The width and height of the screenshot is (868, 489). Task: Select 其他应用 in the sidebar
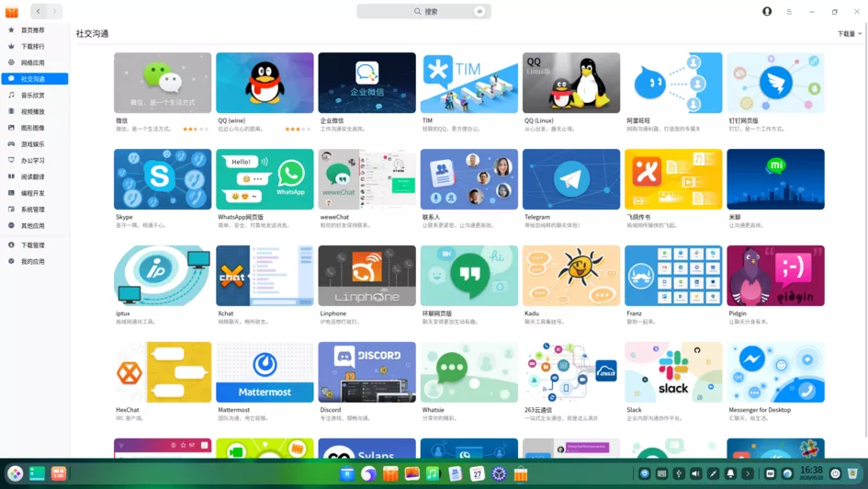pyautogui.click(x=32, y=226)
